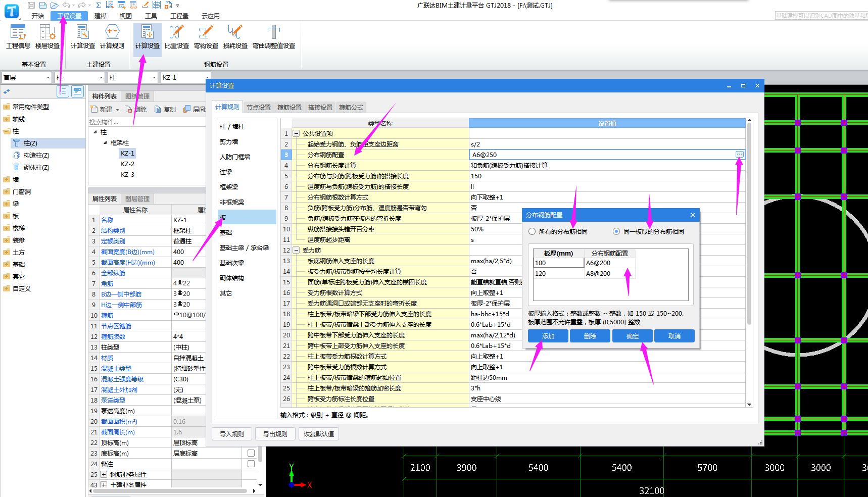Click 添加 button in 分布钢筋配置 dialog
This screenshot has width=868, height=497.
(548, 336)
